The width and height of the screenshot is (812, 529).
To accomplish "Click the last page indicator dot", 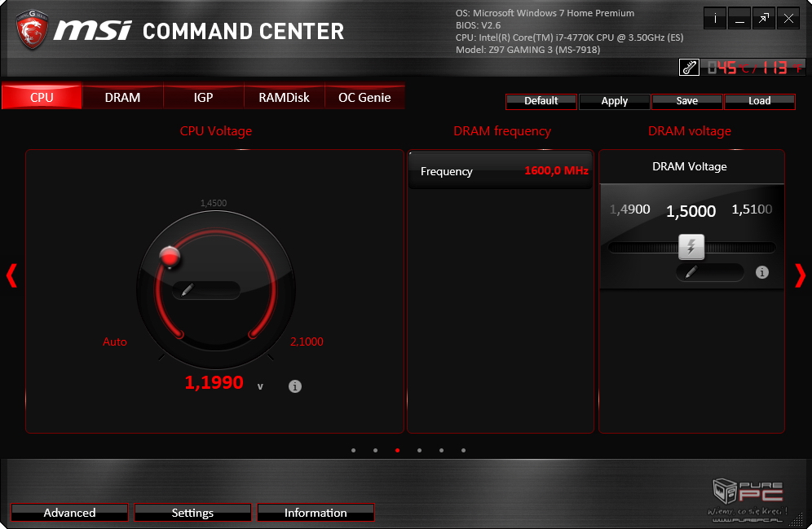I will pyautogui.click(x=464, y=450).
